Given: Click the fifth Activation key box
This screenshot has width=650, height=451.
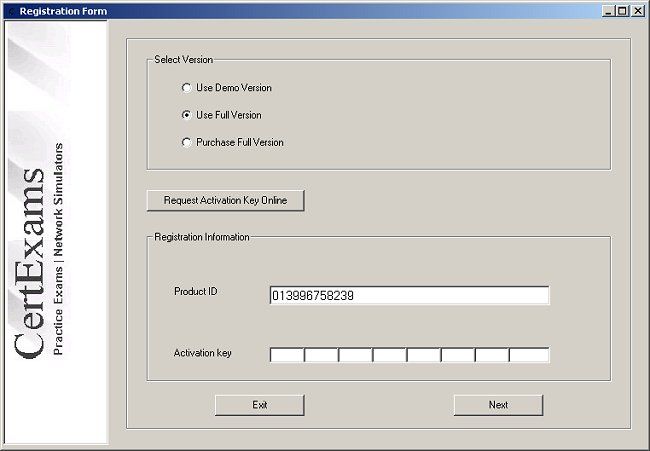Looking at the screenshot, I should click(x=423, y=355).
